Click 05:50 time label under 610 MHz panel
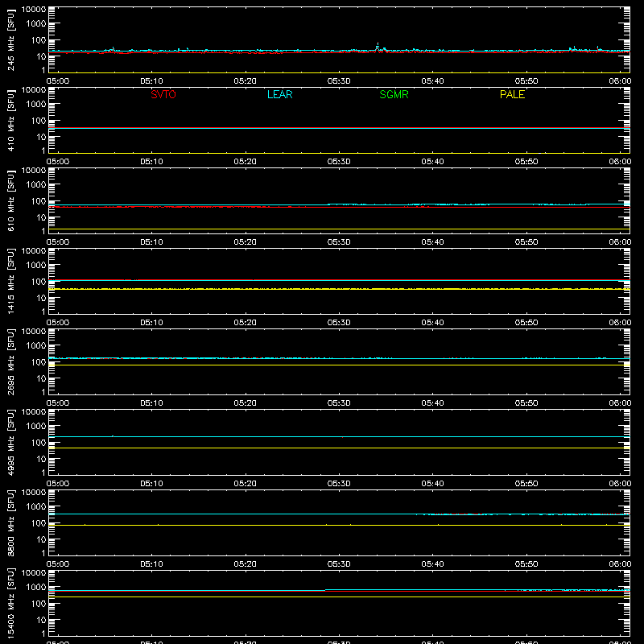 526,242
